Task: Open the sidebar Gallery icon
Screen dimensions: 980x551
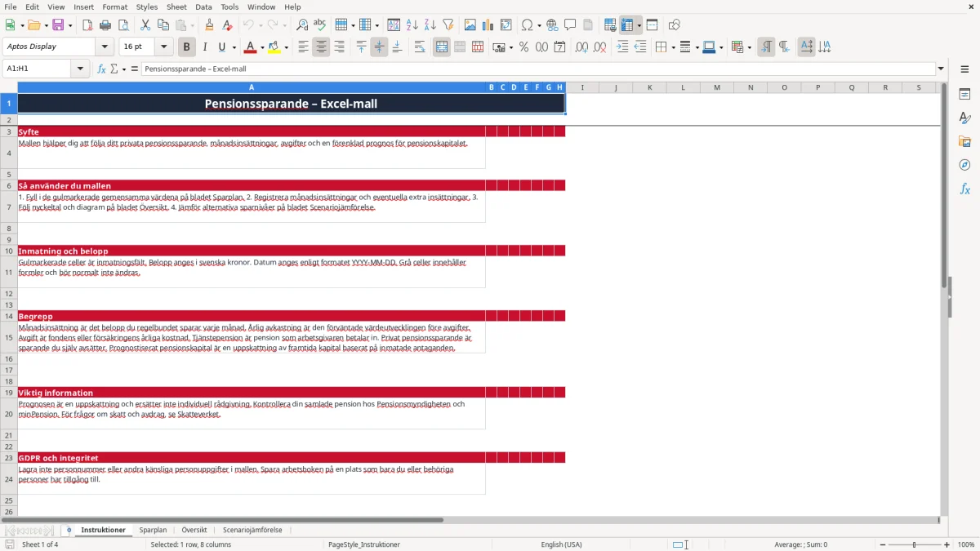Action: (x=964, y=141)
